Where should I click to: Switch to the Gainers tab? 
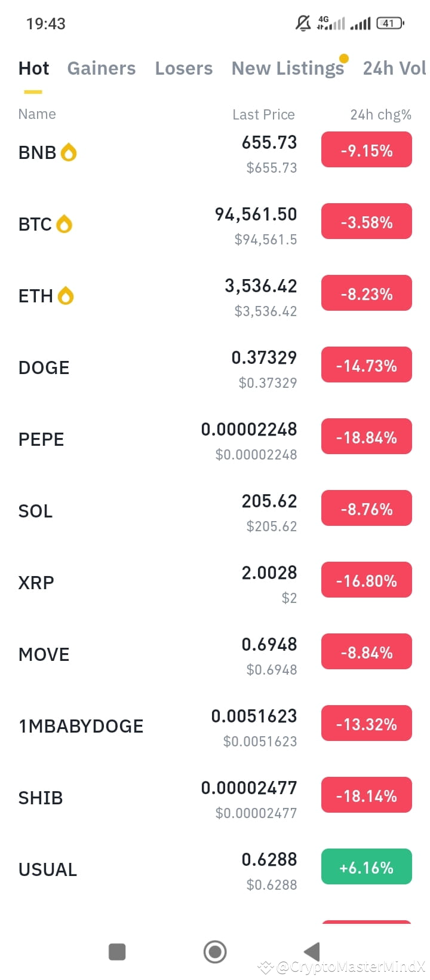(x=102, y=68)
